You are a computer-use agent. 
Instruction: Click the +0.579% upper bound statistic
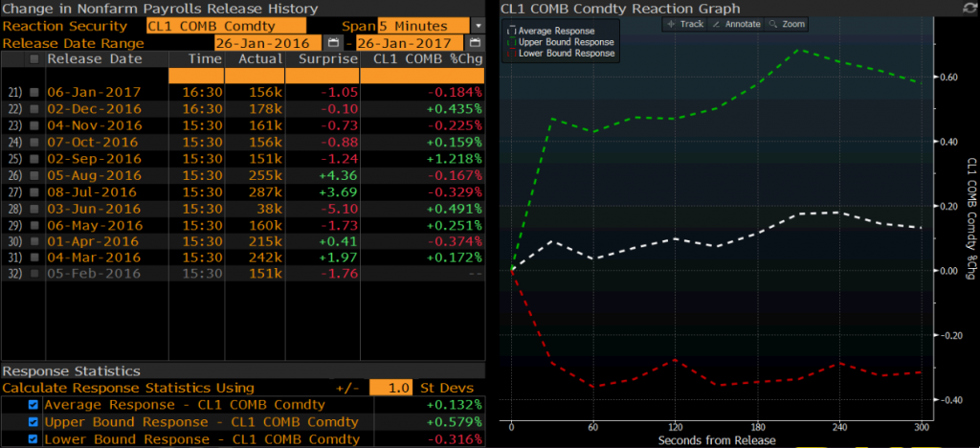454,422
